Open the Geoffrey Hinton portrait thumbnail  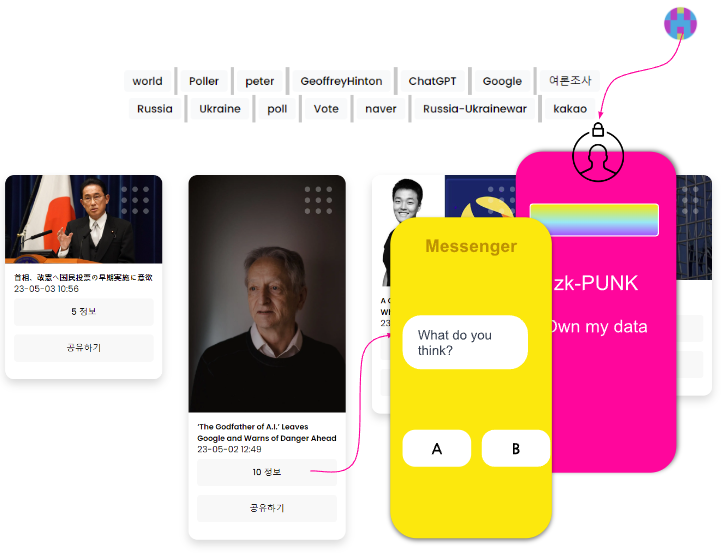[x=267, y=293]
